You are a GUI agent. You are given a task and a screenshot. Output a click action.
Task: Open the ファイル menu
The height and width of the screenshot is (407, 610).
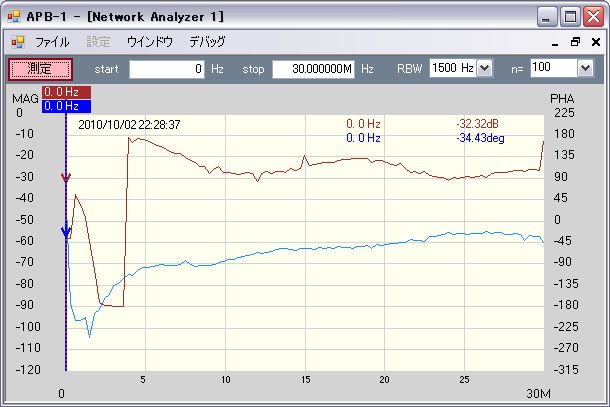point(52,42)
